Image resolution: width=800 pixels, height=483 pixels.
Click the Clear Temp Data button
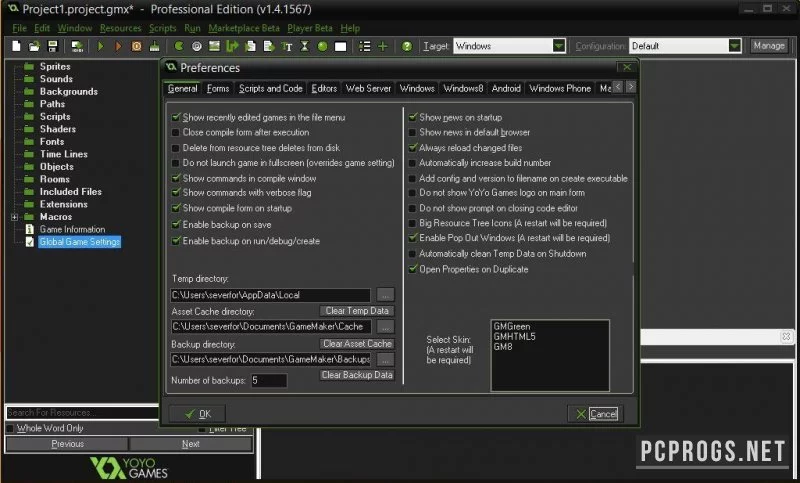point(357,311)
